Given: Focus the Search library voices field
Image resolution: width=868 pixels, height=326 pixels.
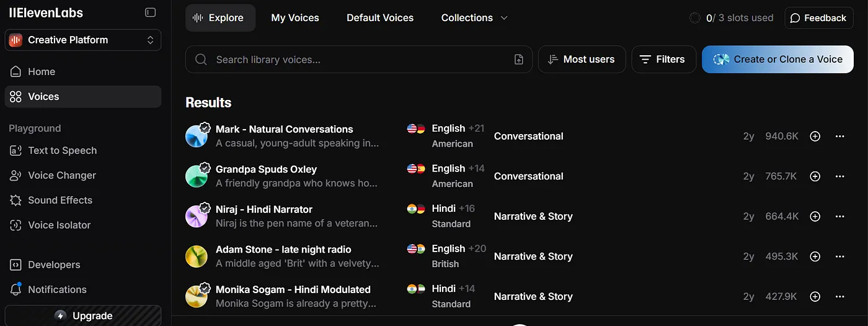Looking at the screenshot, I should [353, 60].
